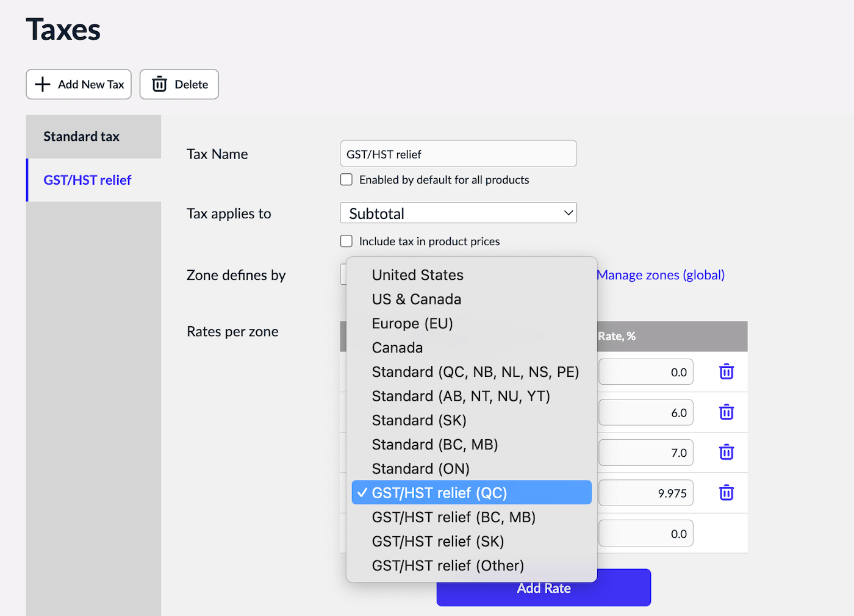Switch to the Standard tax tab

[x=82, y=137]
